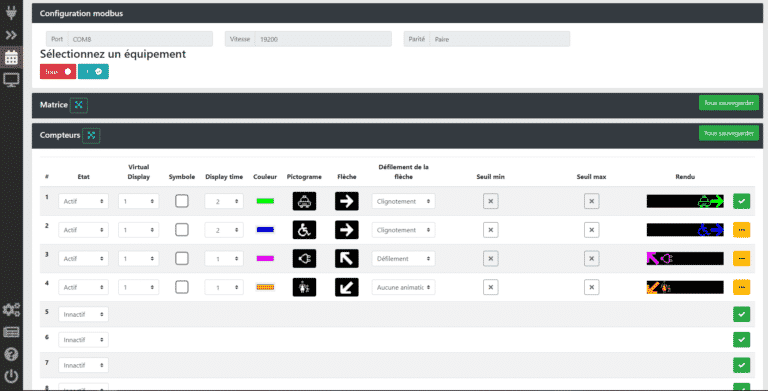Open row 1 Clignotement arrow animation dropdown
The height and width of the screenshot is (391, 768).
[x=403, y=201]
